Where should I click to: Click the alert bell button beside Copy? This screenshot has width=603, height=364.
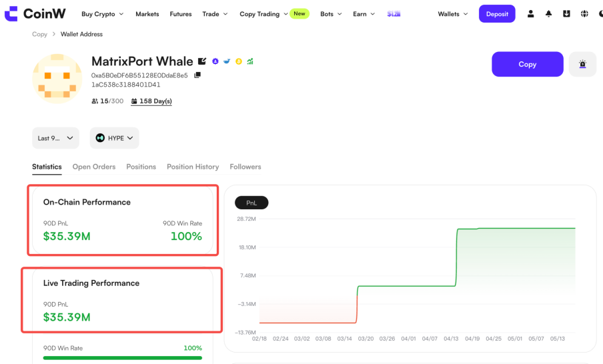(582, 64)
